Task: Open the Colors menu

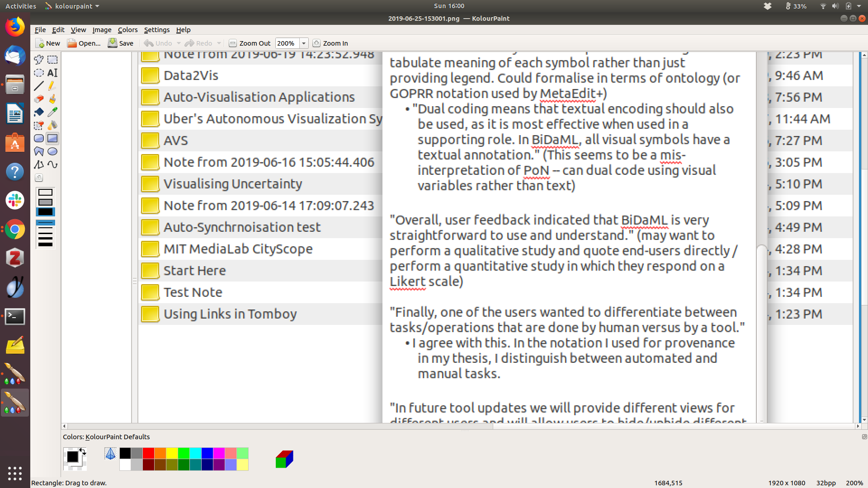Action: 127,30
